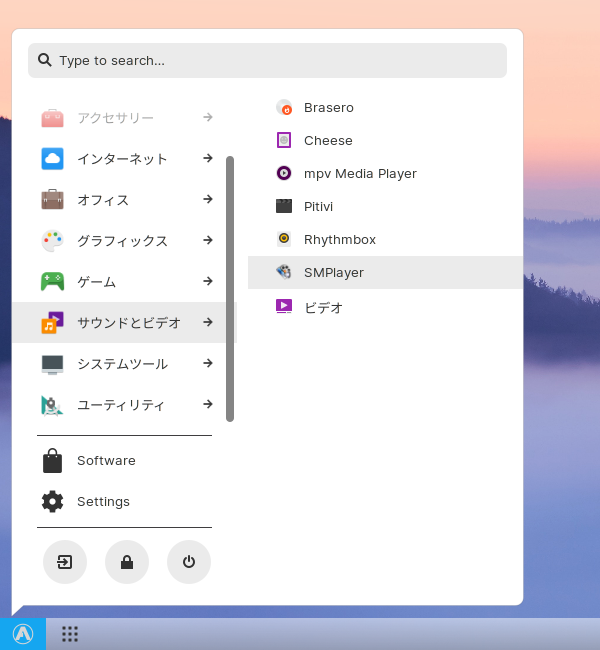Expand arrow next to アクセサリー
This screenshot has height=650, width=600.
click(x=208, y=117)
